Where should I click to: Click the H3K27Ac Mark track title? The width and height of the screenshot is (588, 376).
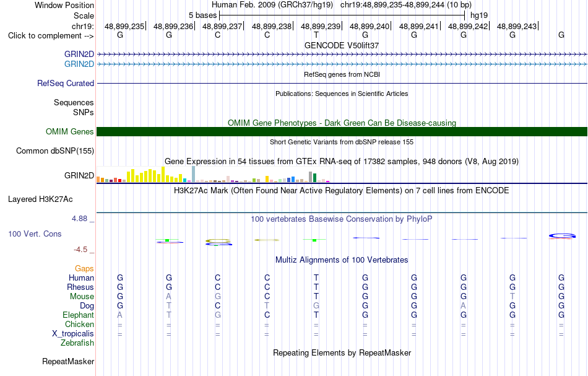pos(341,191)
